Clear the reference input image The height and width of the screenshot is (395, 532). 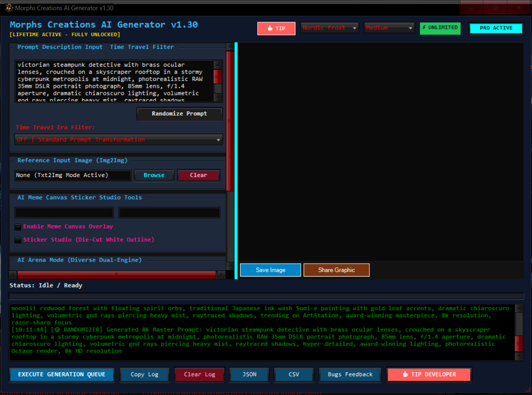point(198,175)
